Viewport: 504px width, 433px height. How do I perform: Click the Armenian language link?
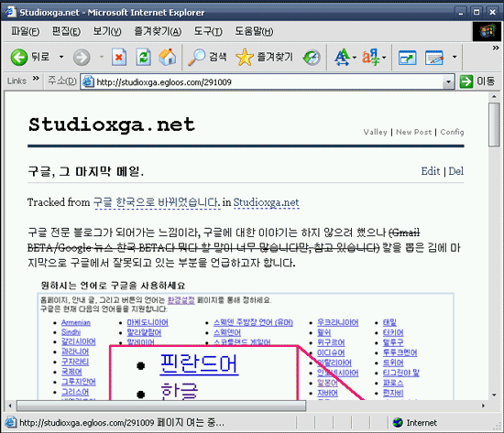(76, 322)
